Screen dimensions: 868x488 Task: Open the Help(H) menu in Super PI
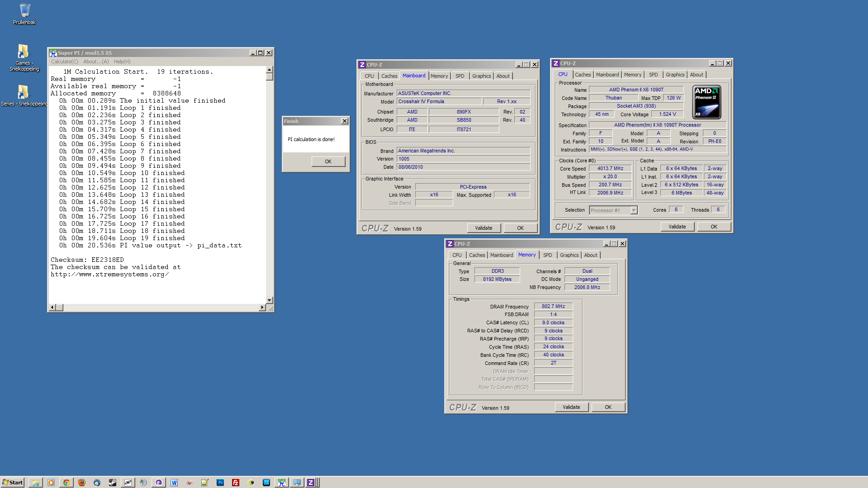pyautogui.click(x=122, y=62)
